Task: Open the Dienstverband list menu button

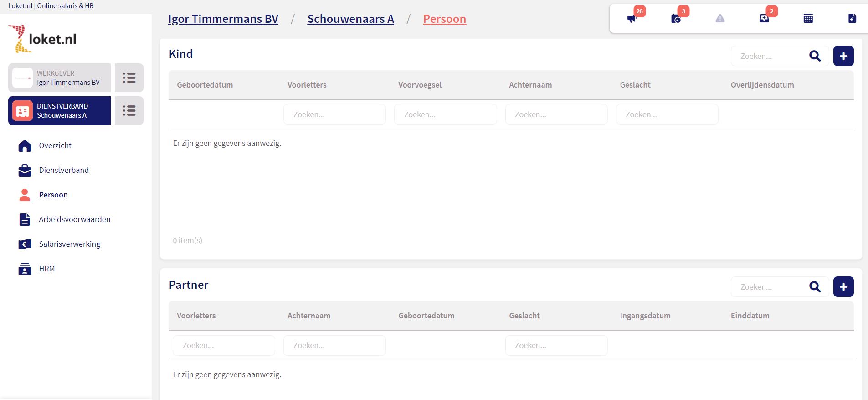Action: click(x=129, y=111)
